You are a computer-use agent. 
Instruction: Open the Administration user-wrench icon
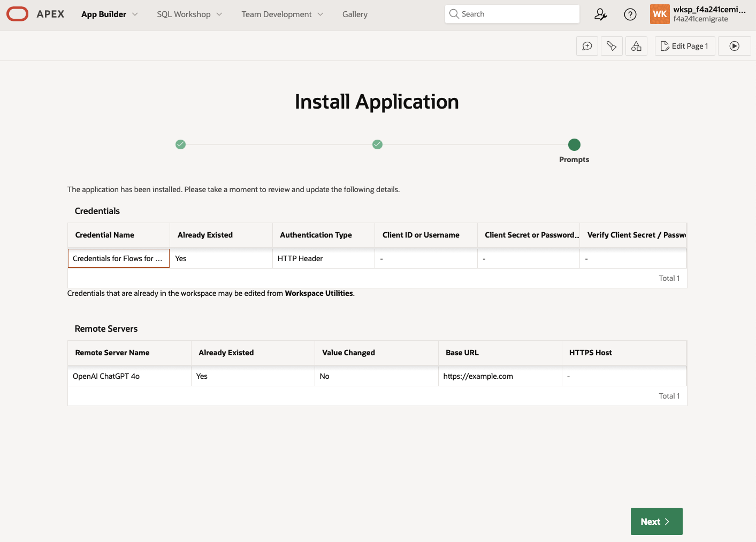[601, 14]
